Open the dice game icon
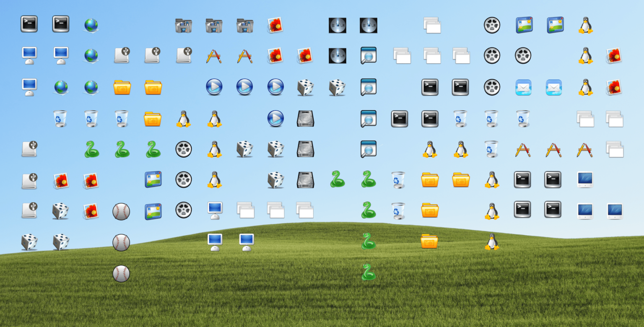 click(306, 87)
